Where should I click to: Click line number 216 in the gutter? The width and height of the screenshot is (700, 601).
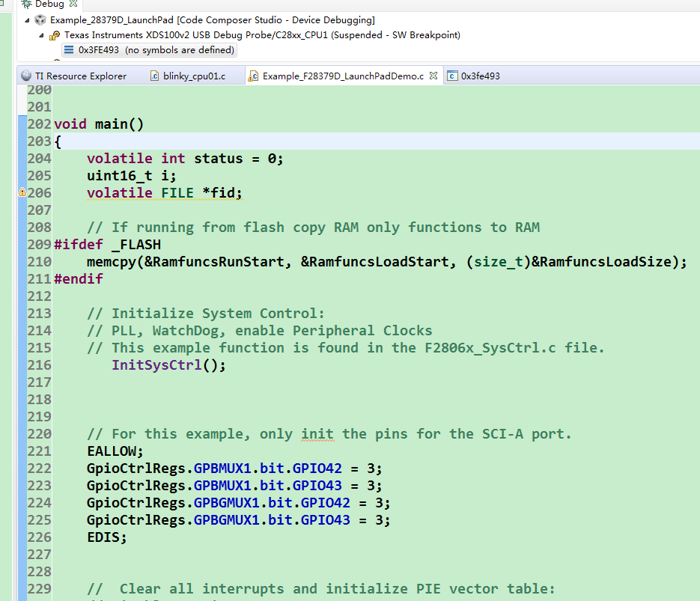[x=39, y=365]
